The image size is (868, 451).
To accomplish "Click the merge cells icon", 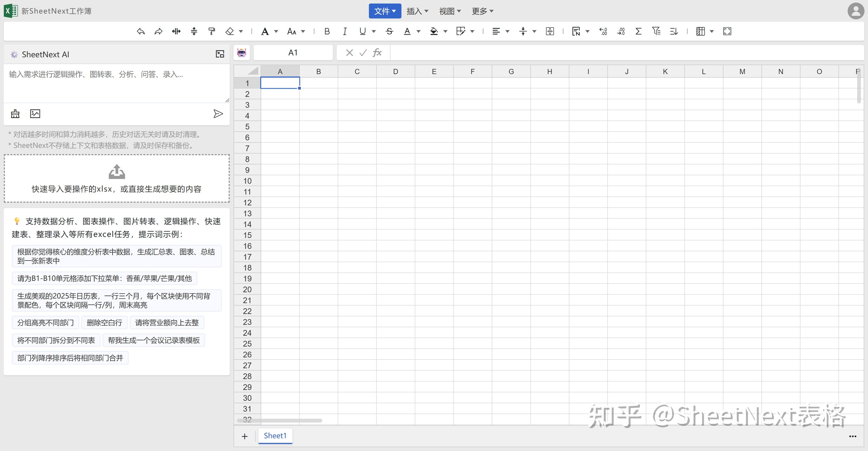I will 550,31.
